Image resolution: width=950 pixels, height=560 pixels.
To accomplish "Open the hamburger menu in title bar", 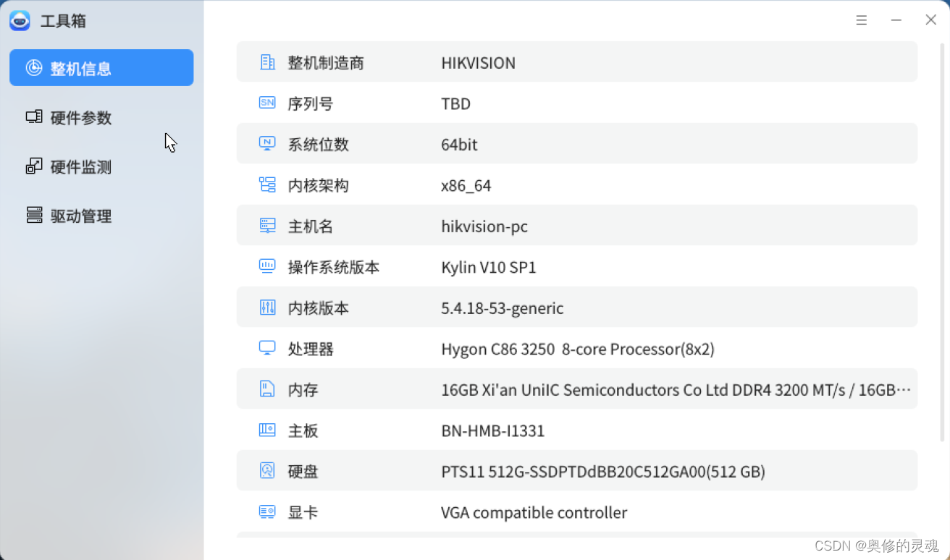I will [862, 20].
